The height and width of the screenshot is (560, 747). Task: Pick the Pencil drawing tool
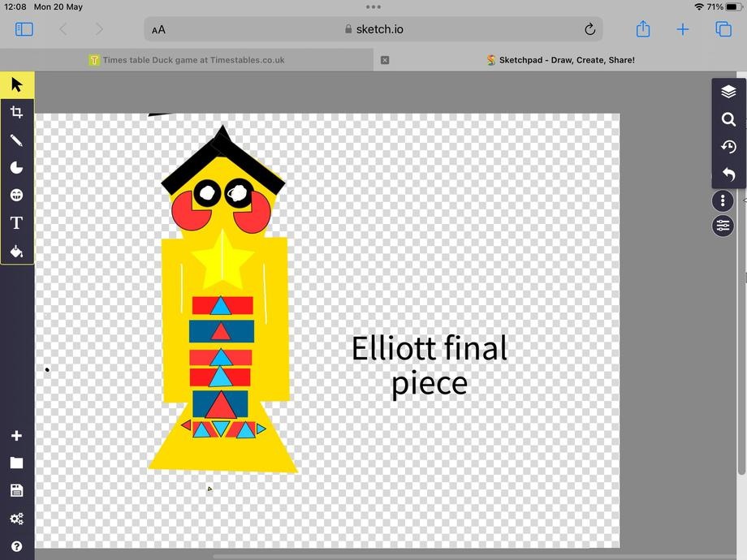[17, 140]
